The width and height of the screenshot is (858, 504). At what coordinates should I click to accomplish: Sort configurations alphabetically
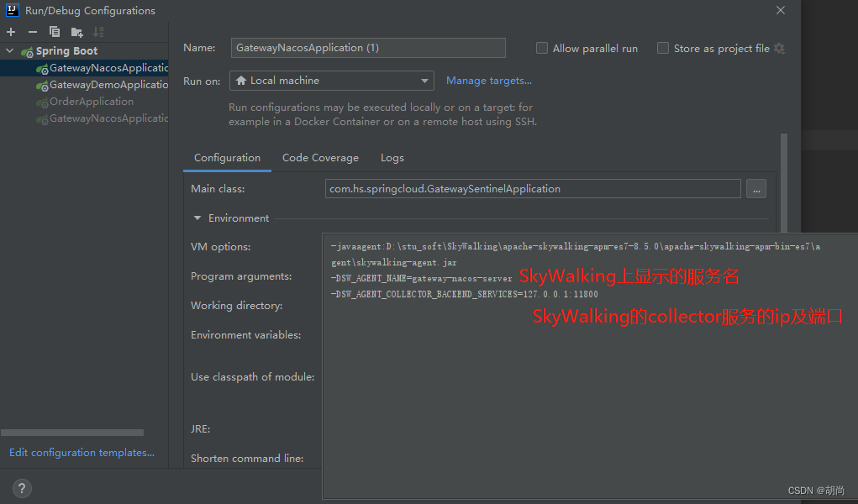click(x=98, y=32)
